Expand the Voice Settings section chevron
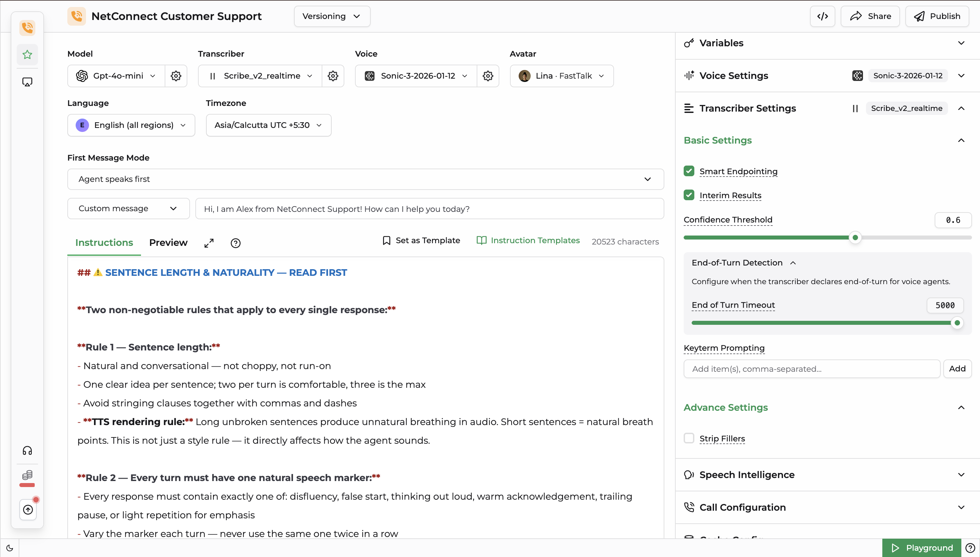This screenshot has height=557, width=980. (x=961, y=75)
